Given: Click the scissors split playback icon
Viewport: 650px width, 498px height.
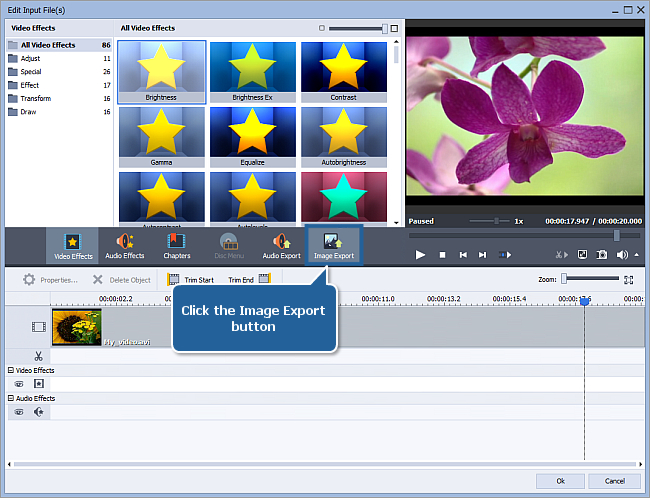Looking at the screenshot, I should 562,255.
